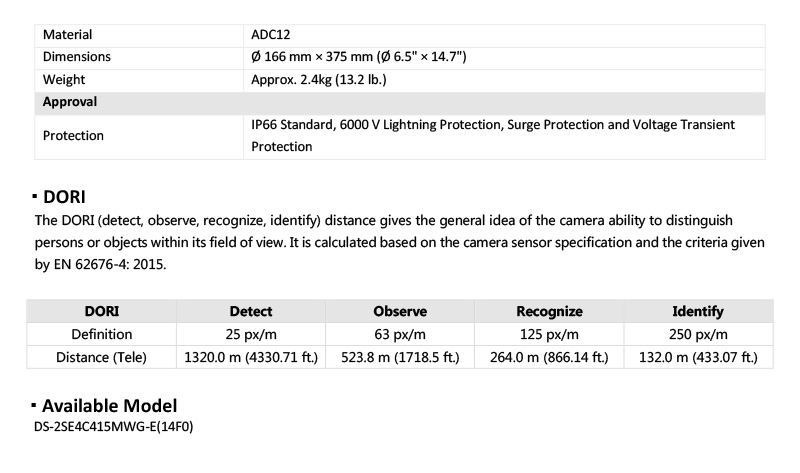Click the Protection row label
Screen dimensions: 800x473
(73, 136)
